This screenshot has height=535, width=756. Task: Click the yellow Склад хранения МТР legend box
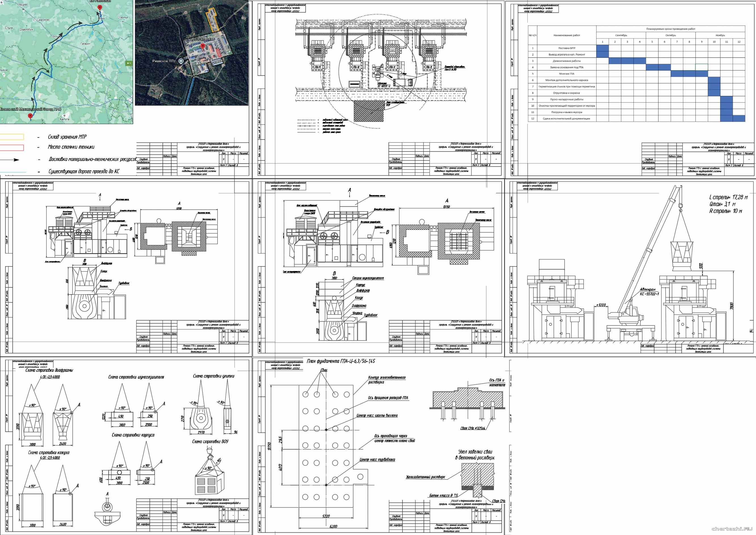click(x=12, y=137)
